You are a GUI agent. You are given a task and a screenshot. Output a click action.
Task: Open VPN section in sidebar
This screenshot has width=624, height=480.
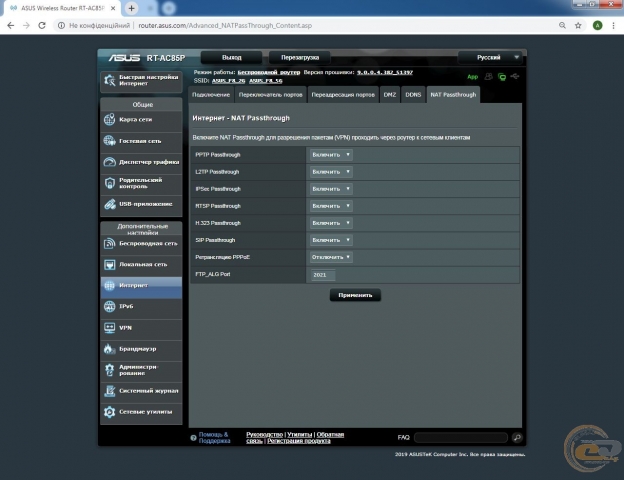coord(141,327)
